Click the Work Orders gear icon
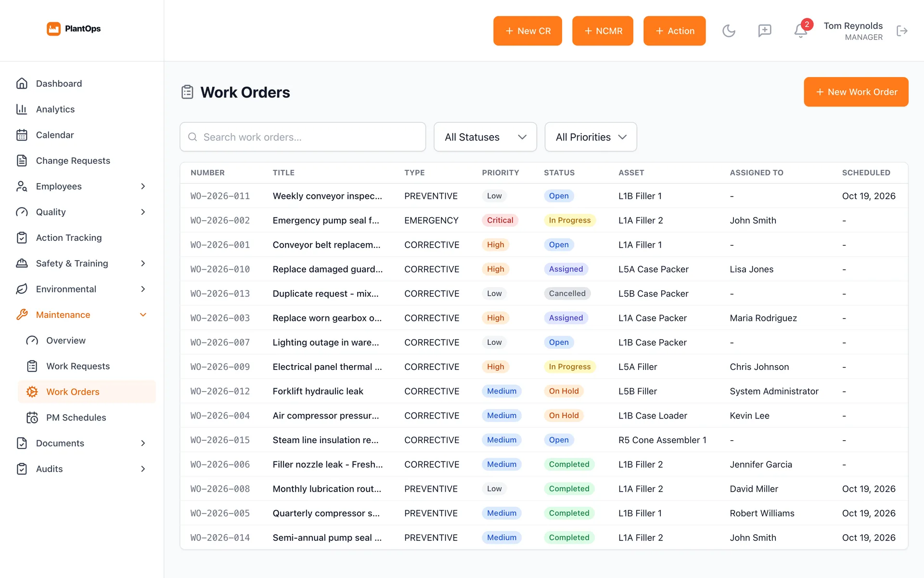The height and width of the screenshot is (578, 924). pos(32,392)
